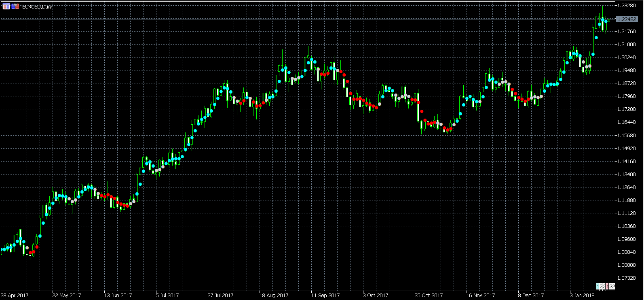The width and height of the screenshot is (644, 300).
Task: Click the cyan "1" box in chart corner
Action: point(598,287)
